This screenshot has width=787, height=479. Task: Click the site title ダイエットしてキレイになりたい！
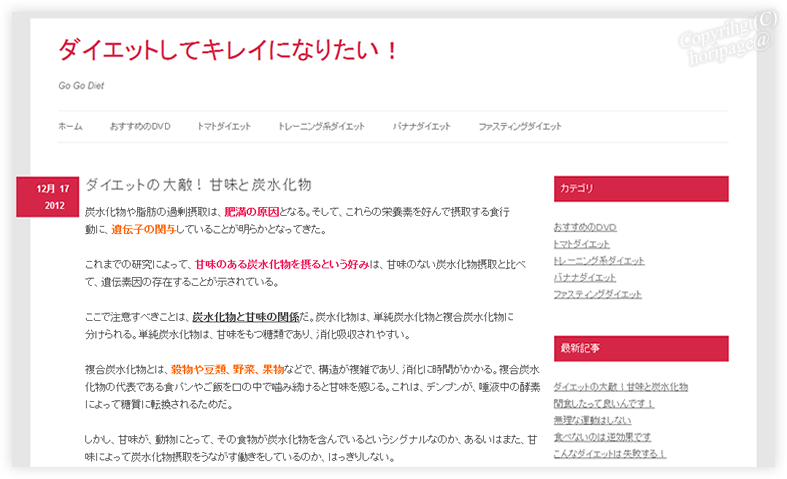pos(229,49)
